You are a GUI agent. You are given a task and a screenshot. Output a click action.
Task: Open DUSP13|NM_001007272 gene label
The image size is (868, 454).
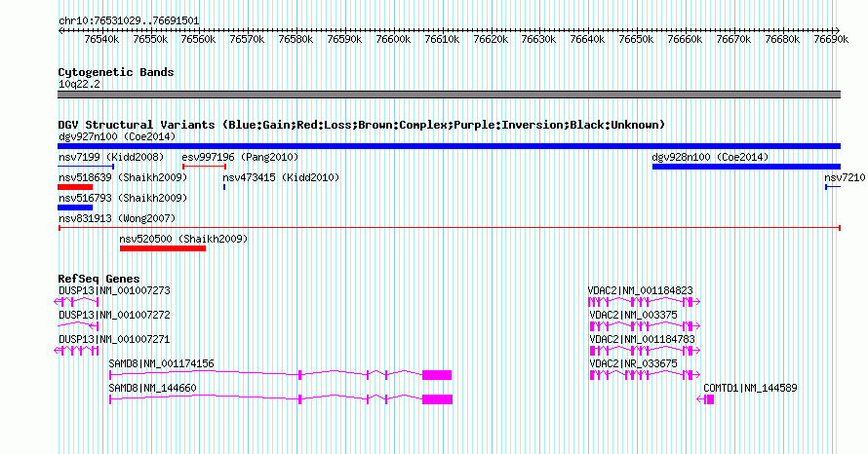[x=114, y=315]
